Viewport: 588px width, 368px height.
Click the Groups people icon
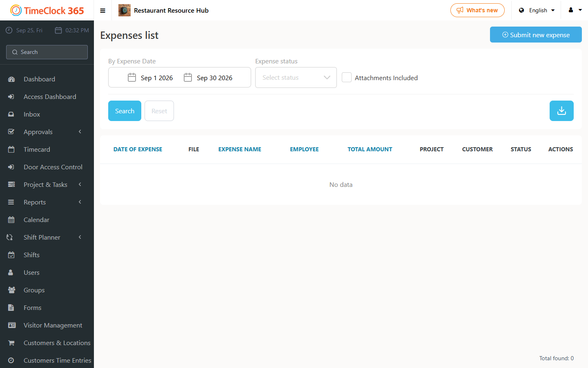click(11, 290)
